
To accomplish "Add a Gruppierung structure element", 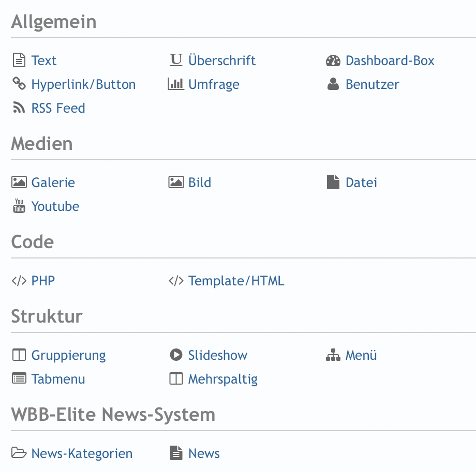I will pos(68,355).
